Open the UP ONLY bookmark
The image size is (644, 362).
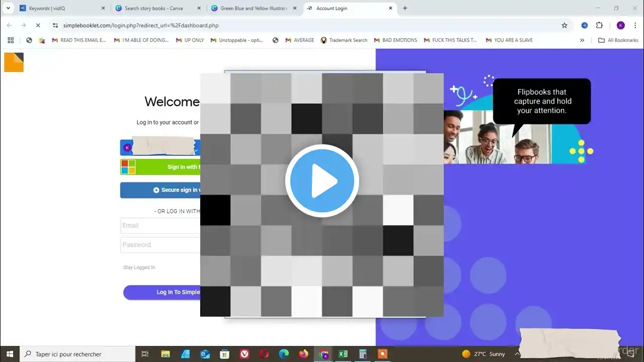pyautogui.click(x=190, y=40)
